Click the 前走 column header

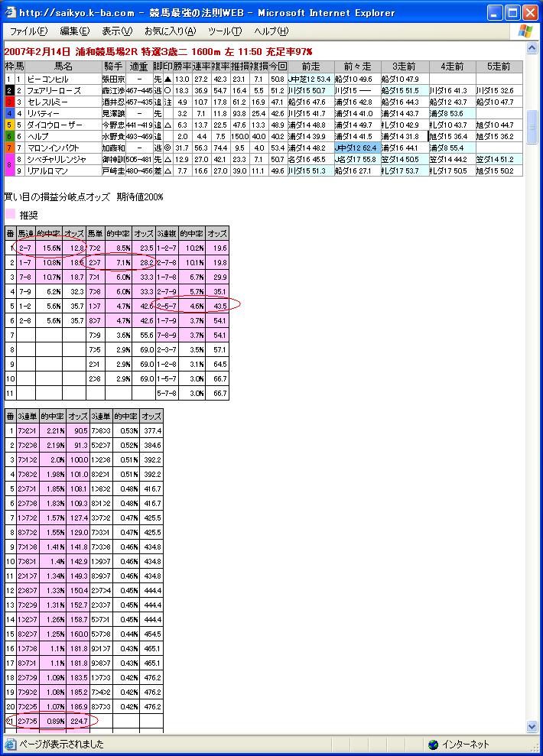(x=311, y=67)
